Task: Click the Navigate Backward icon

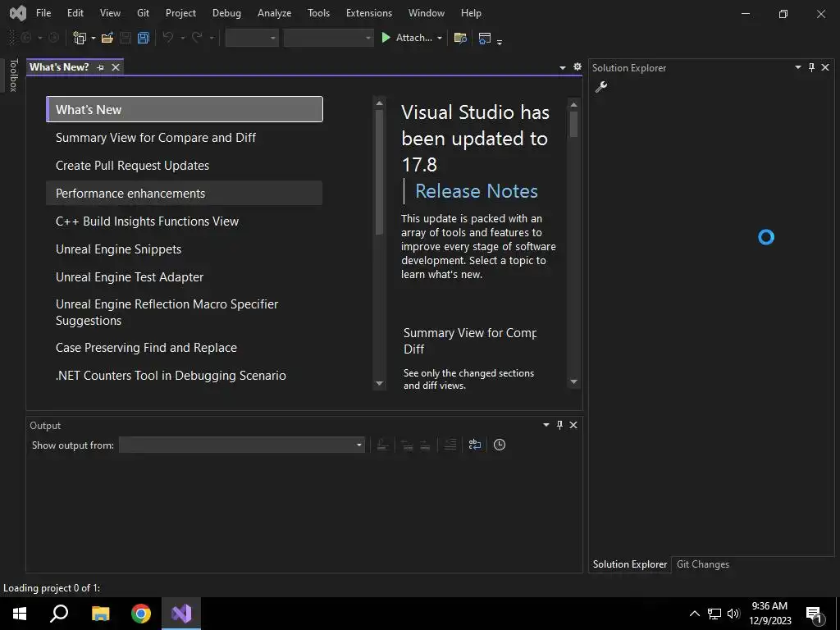Action: click(x=25, y=38)
